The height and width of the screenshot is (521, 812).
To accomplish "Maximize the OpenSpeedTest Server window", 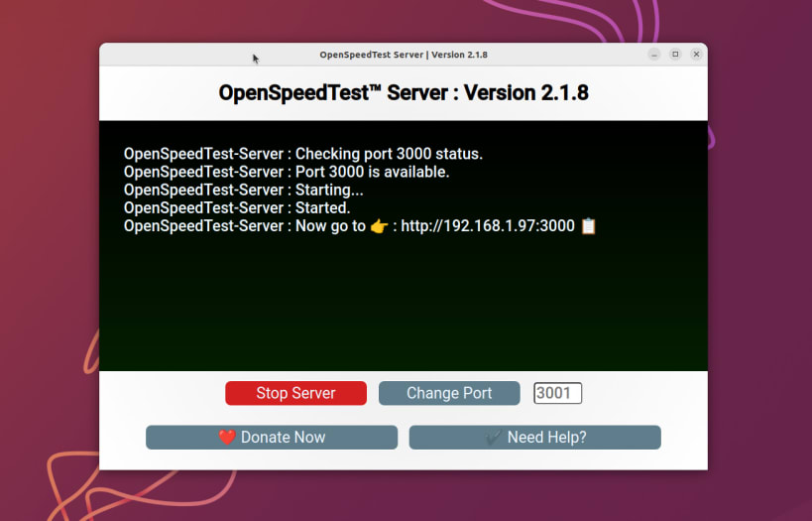I will pyautogui.click(x=675, y=55).
